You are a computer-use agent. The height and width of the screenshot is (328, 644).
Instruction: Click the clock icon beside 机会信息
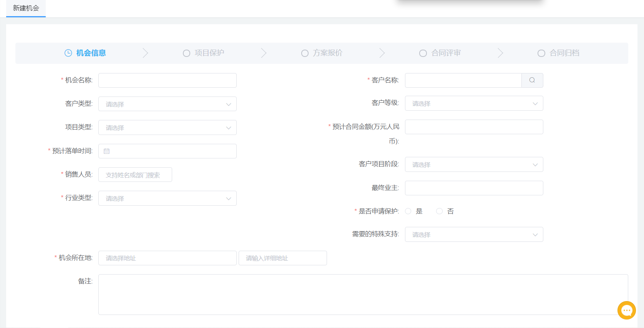(x=68, y=53)
